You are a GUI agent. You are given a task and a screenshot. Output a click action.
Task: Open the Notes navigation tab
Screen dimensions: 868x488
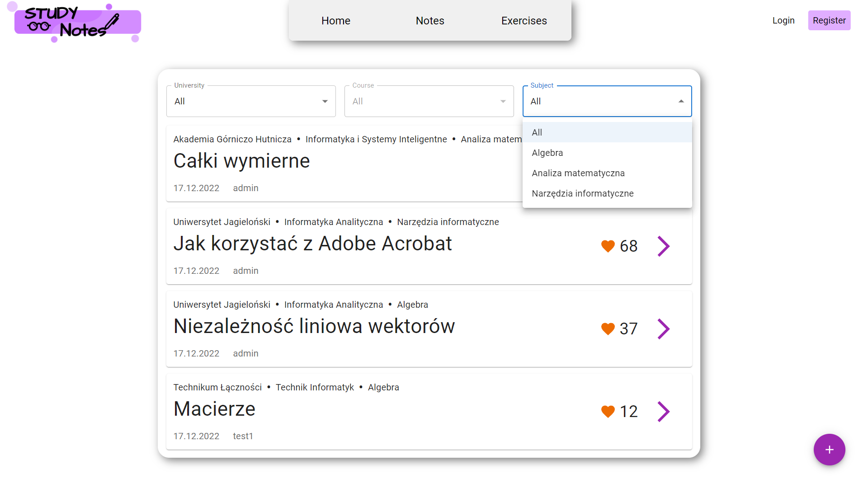[x=429, y=21]
